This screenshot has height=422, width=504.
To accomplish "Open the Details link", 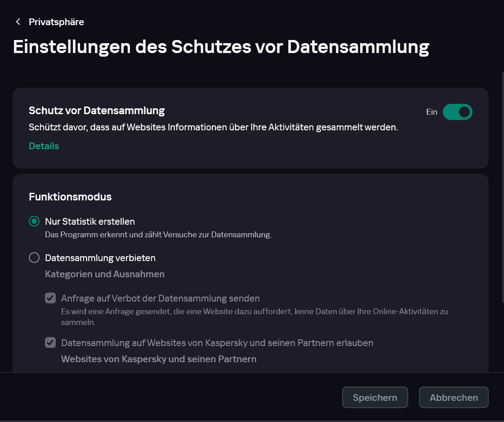I will [44, 146].
